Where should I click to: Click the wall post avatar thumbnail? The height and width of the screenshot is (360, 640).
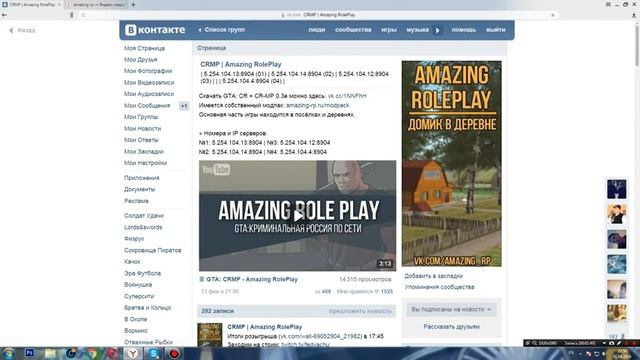(x=210, y=335)
